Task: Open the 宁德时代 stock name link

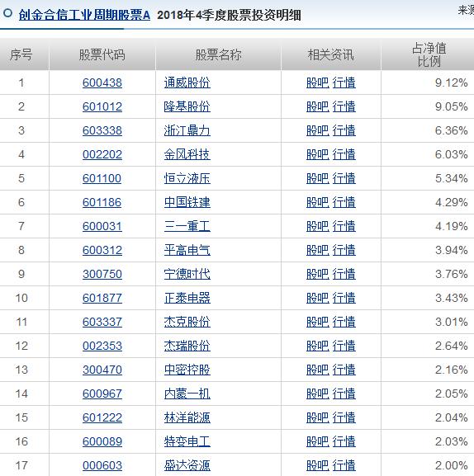Action: pyautogui.click(x=187, y=274)
